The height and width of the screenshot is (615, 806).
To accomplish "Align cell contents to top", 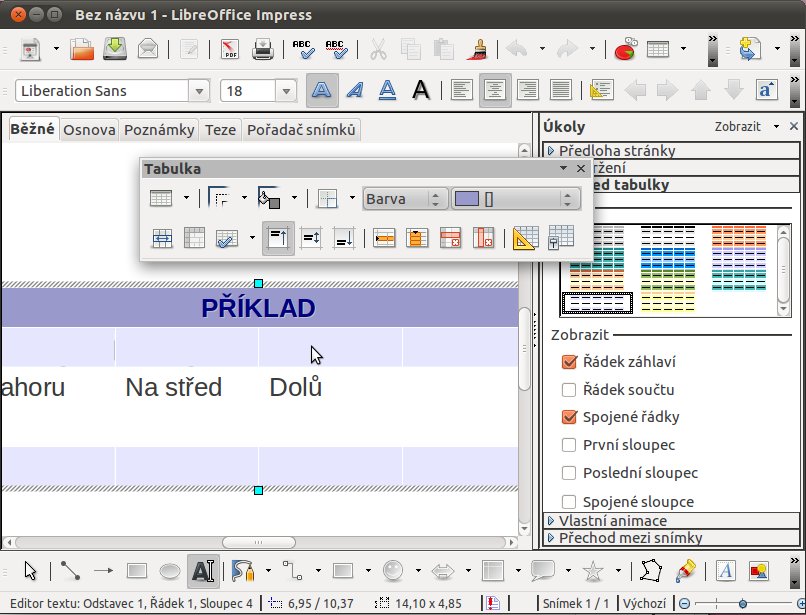I will (x=278, y=238).
